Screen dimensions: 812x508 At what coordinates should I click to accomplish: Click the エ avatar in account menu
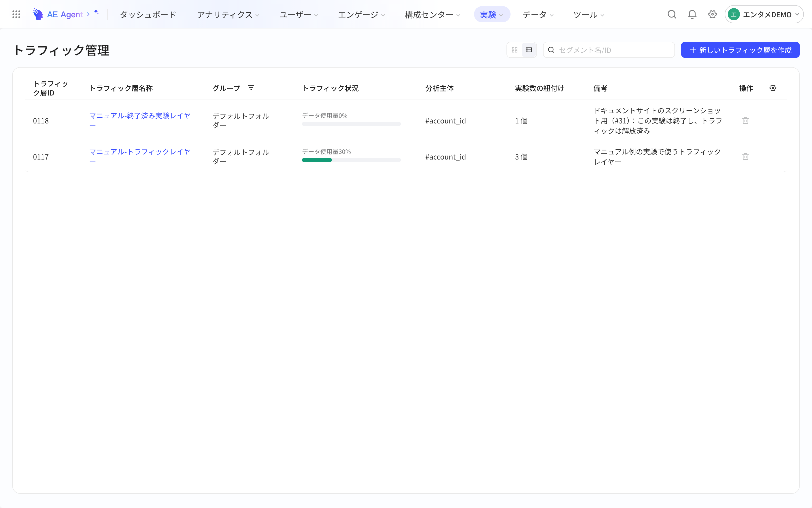point(734,14)
